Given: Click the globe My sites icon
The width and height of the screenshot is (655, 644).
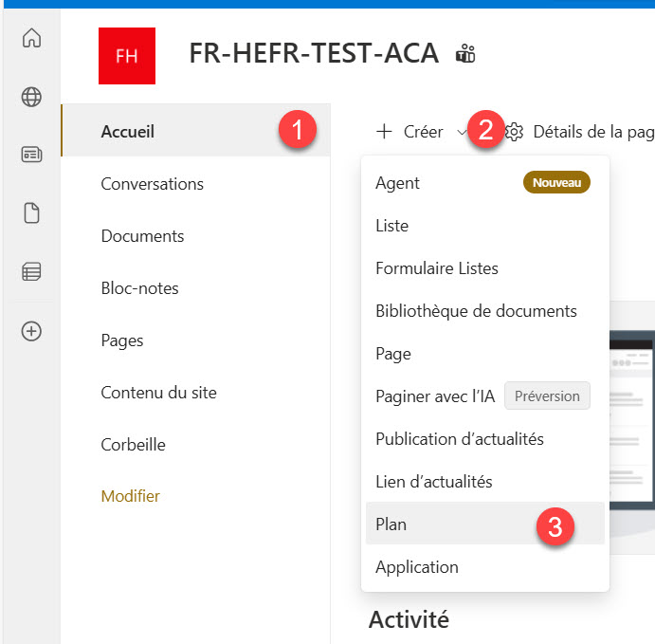Looking at the screenshot, I should point(31,97).
